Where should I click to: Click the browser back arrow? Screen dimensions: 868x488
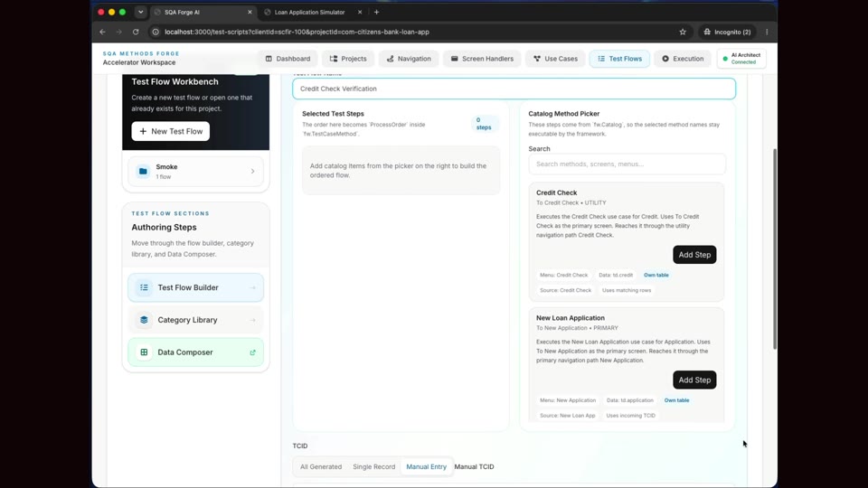[x=102, y=33]
